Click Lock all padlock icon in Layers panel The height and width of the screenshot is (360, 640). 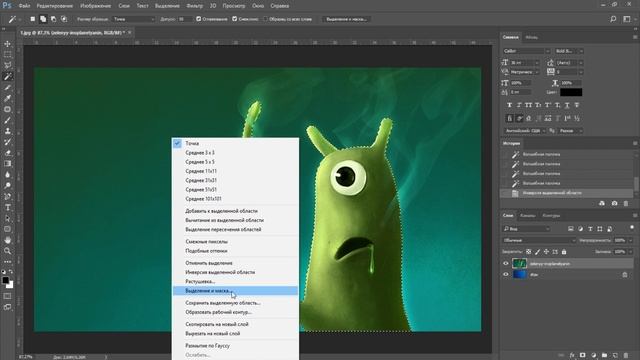coord(564,252)
